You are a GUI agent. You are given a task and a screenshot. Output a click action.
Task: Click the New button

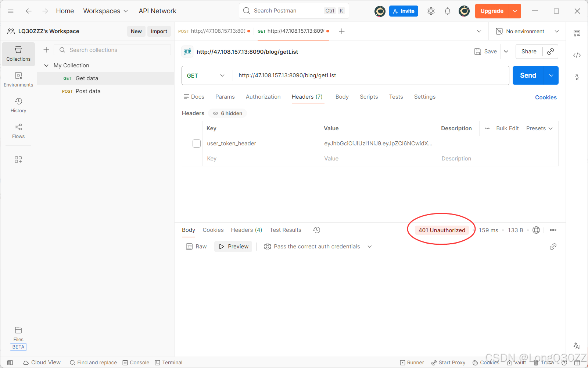click(136, 31)
